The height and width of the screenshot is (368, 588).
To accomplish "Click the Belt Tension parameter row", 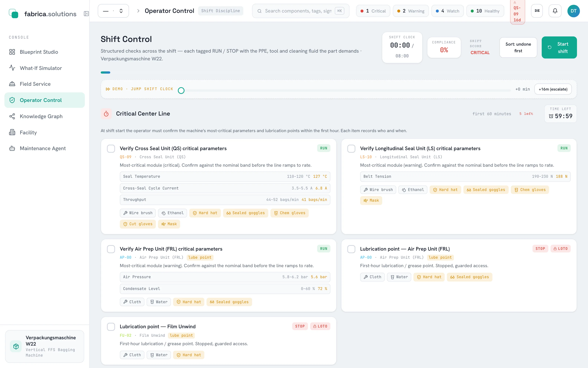I will [465, 176].
